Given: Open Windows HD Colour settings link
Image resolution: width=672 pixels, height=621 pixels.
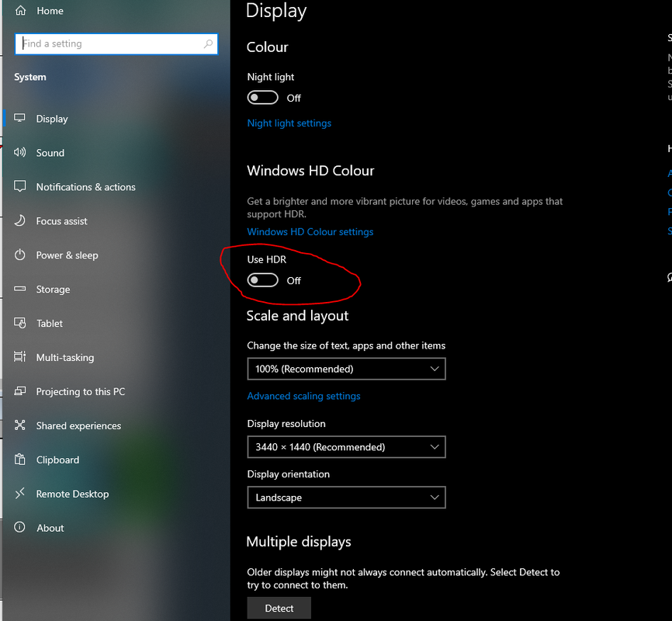Looking at the screenshot, I should click(x=310, y=232).
